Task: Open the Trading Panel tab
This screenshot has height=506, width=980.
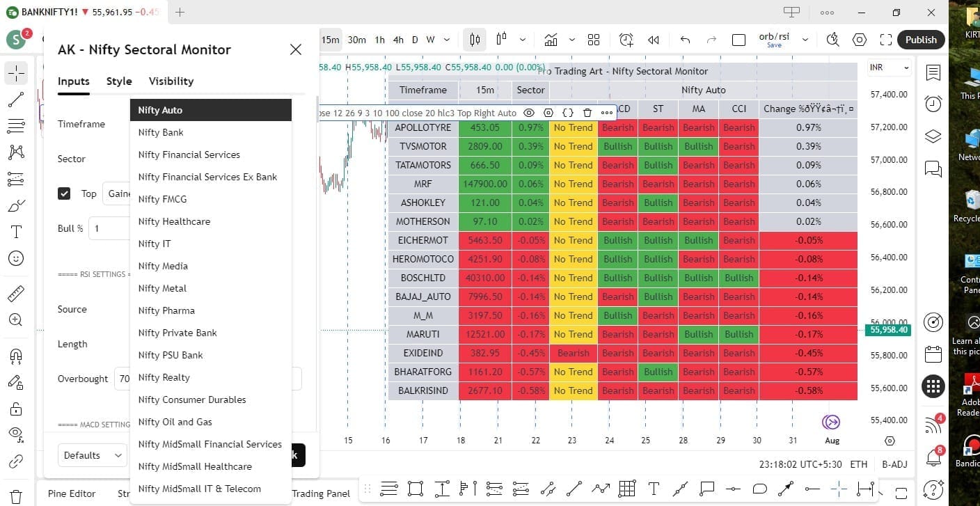Action: pos(321,493)
